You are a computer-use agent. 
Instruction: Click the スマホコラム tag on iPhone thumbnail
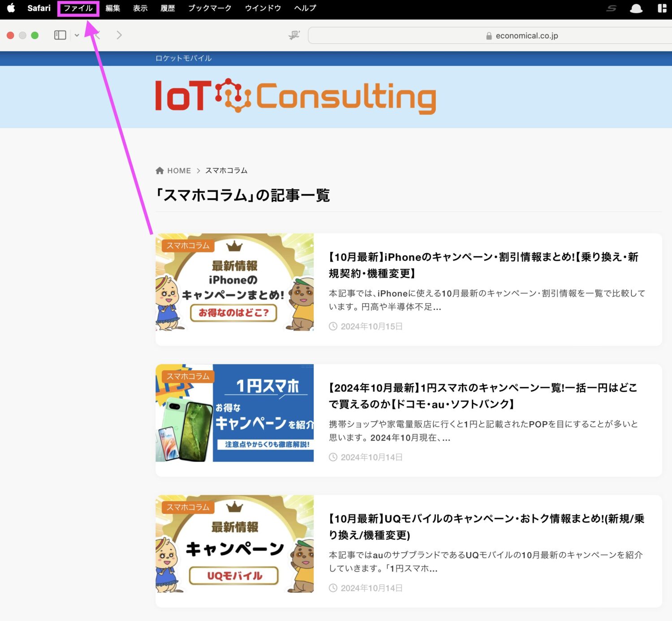click(188, 245)
